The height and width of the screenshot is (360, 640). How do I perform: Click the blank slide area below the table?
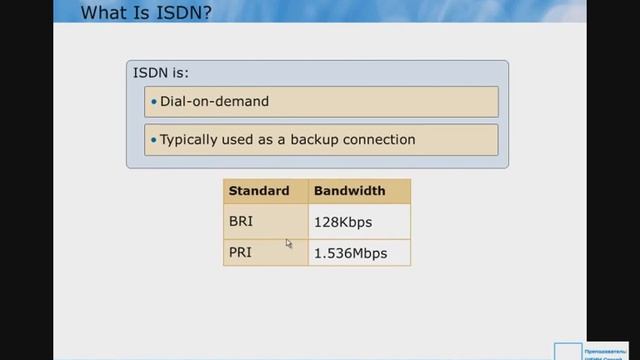point(318,310)
